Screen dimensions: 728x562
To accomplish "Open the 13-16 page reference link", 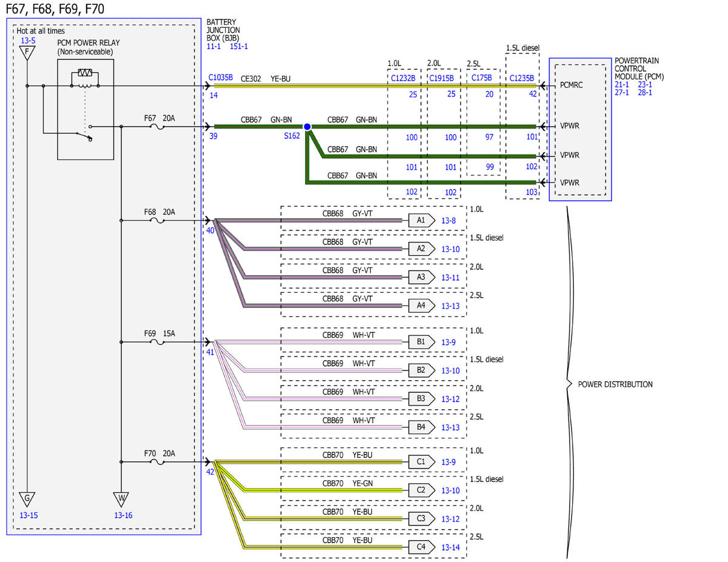I will pos(122,515).
